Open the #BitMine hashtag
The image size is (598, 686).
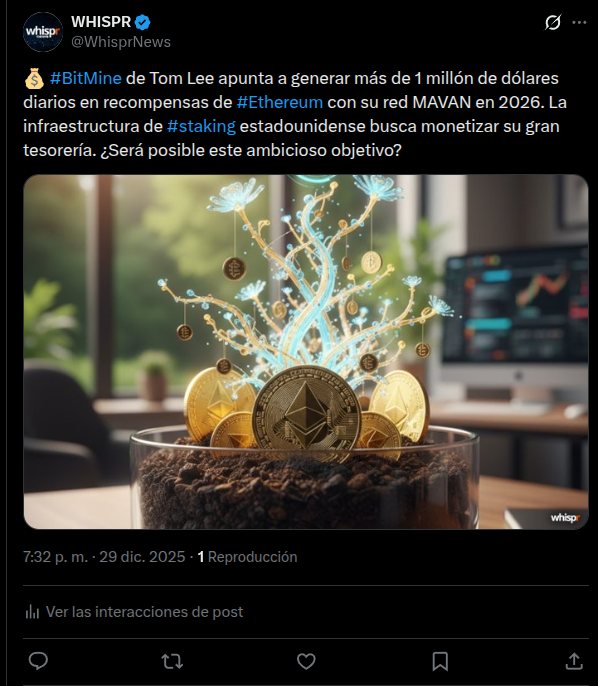coord(86,78)
